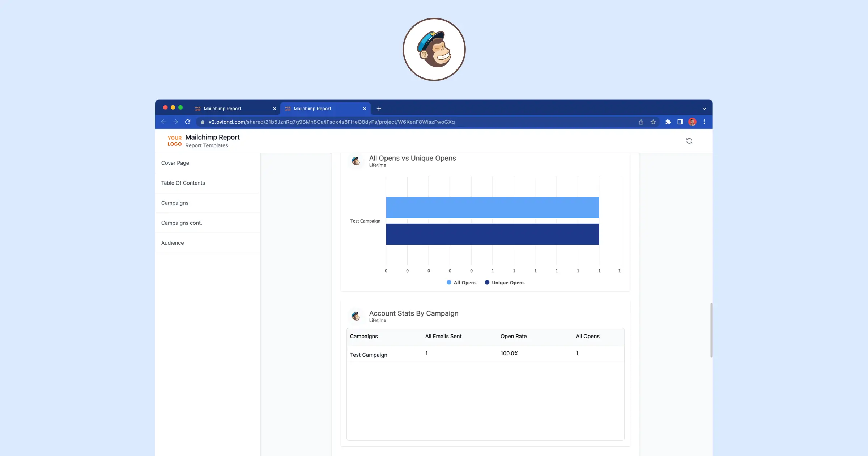Click the light blue All Opens bar
Viewport: 868px width, 456px height.
(492, 207)
